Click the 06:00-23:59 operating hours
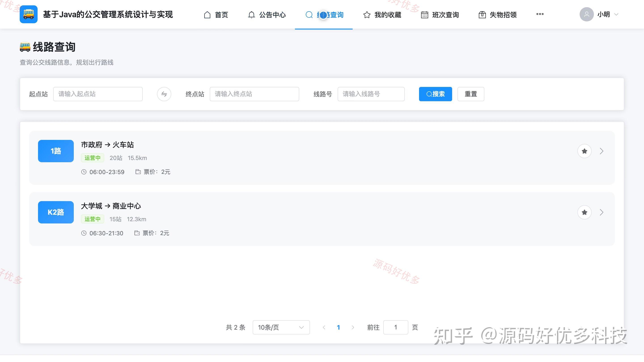The width and height of the screenshot is (644, 362). click(x=103, y=172)
